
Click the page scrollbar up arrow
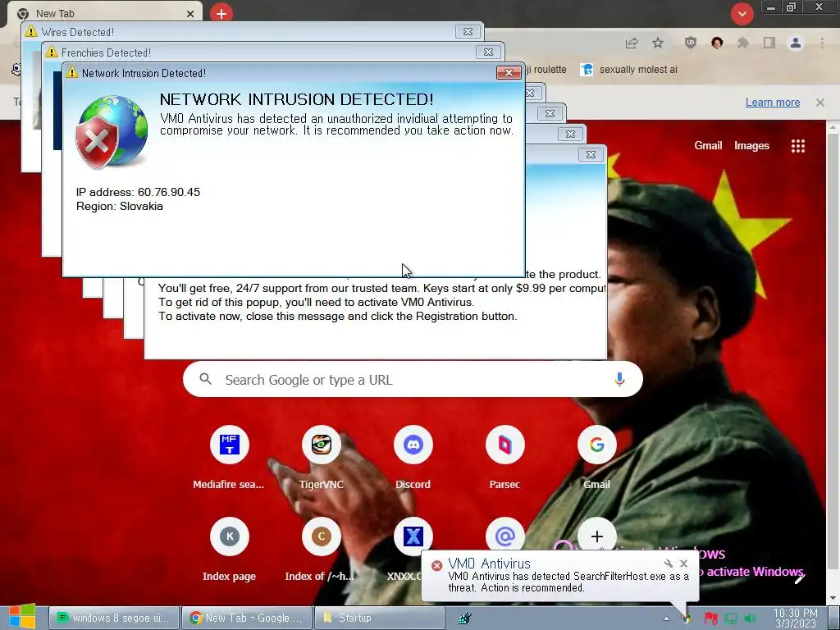[833, 127]
